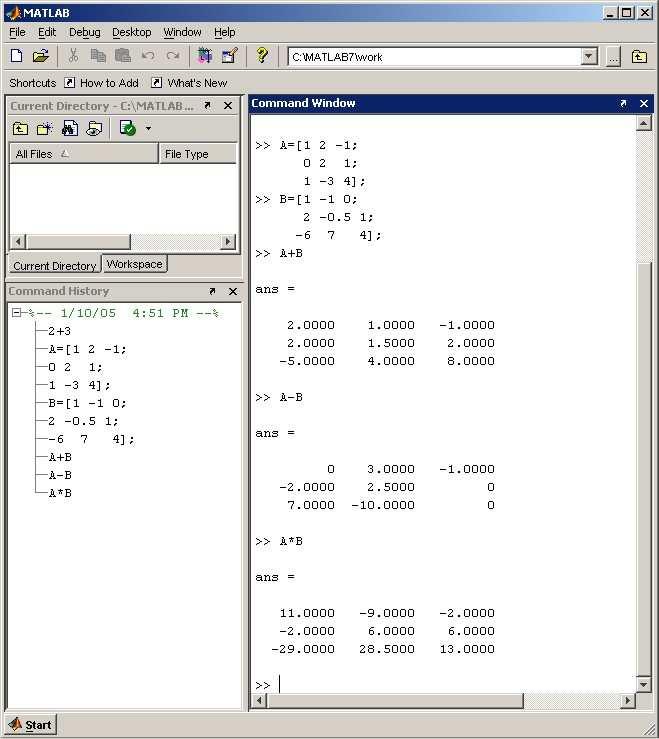This screenshot has height=739, width=659.
Task: Select '1 -3 4];' history entry
Action: [x=79, y=385]
